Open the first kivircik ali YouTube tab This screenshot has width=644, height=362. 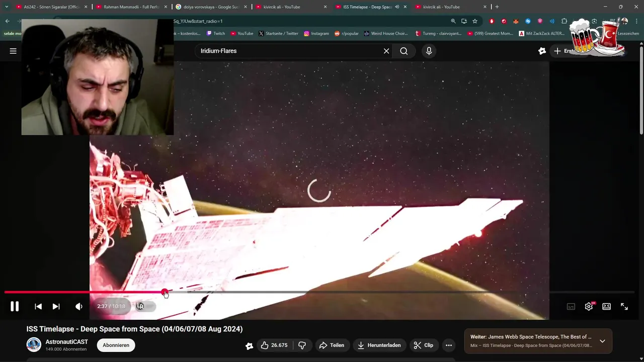coord(291,7)
